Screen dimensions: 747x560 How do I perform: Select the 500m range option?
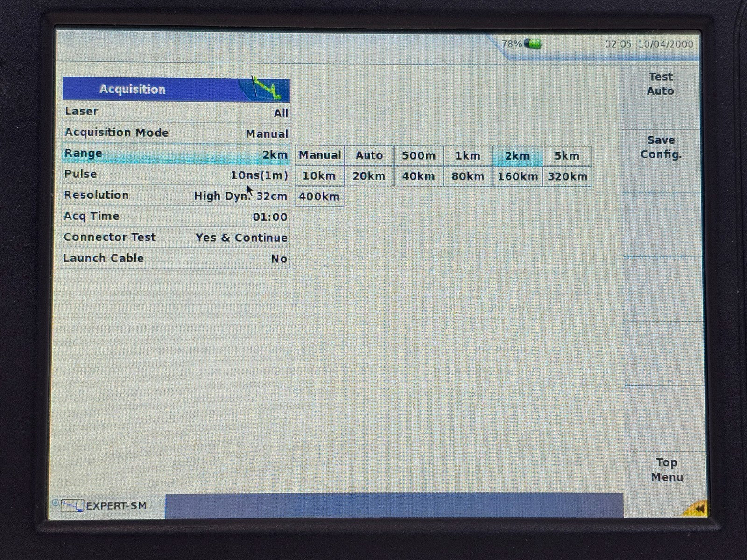point(418,156)
